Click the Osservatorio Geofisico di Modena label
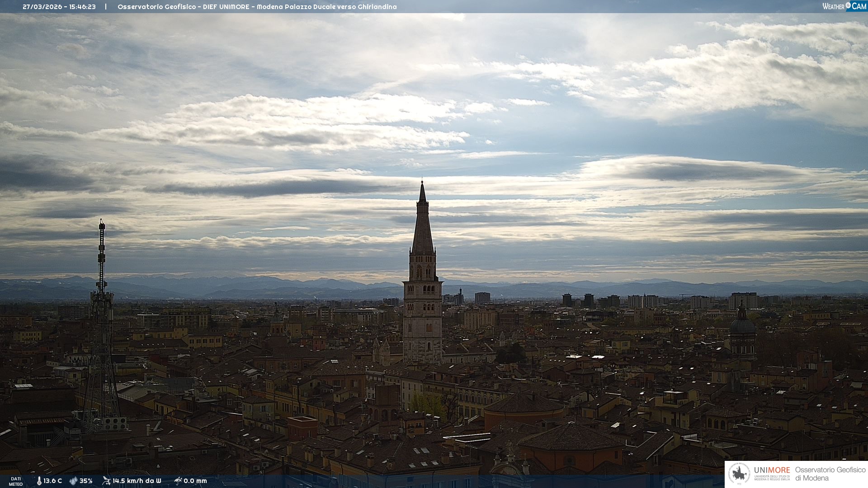The width and height of the screenshot is (868, 488). point(830,474)
